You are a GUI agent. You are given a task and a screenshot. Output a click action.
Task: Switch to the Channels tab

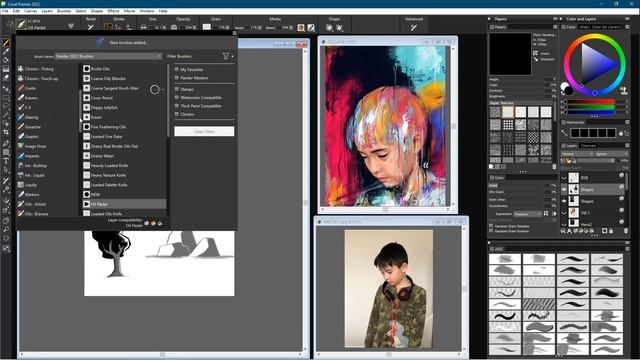[588, 146]
